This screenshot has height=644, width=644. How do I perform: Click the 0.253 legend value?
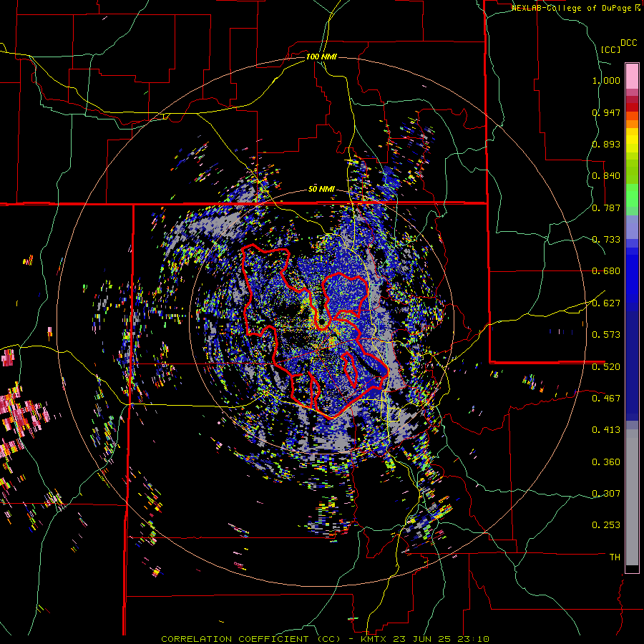pos(606,525)
